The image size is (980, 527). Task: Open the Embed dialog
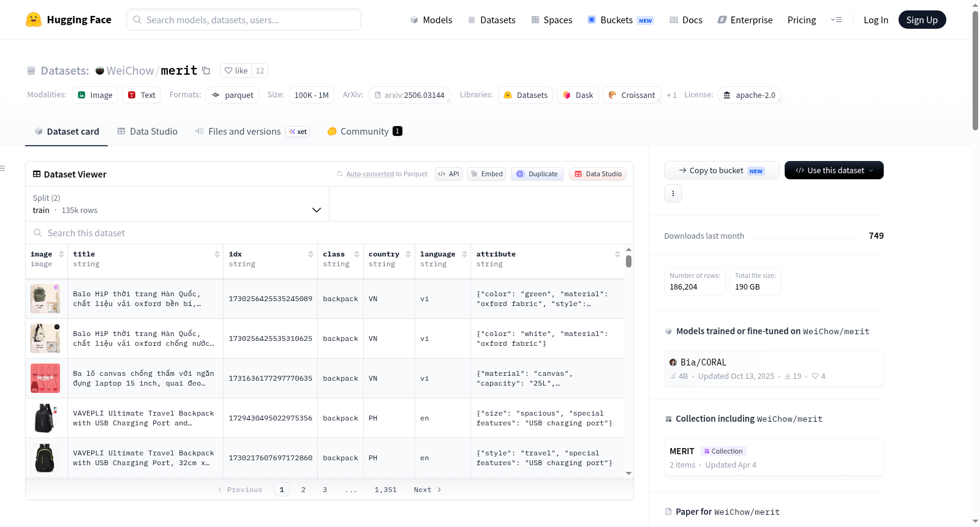click(x=486, y=174)
